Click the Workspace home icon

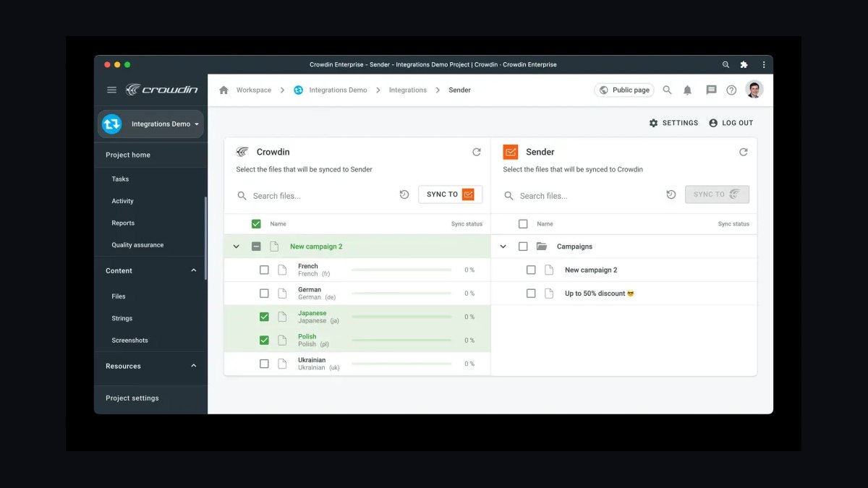click(x=224, y=90)
